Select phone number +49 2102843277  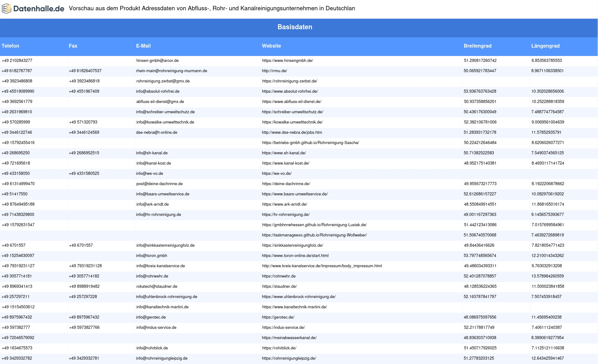tap(17, 61)
